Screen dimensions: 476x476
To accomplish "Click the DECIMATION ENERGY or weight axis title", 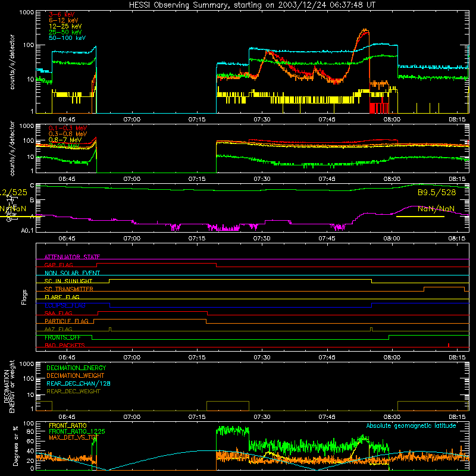I will click(x=9, y=386).
